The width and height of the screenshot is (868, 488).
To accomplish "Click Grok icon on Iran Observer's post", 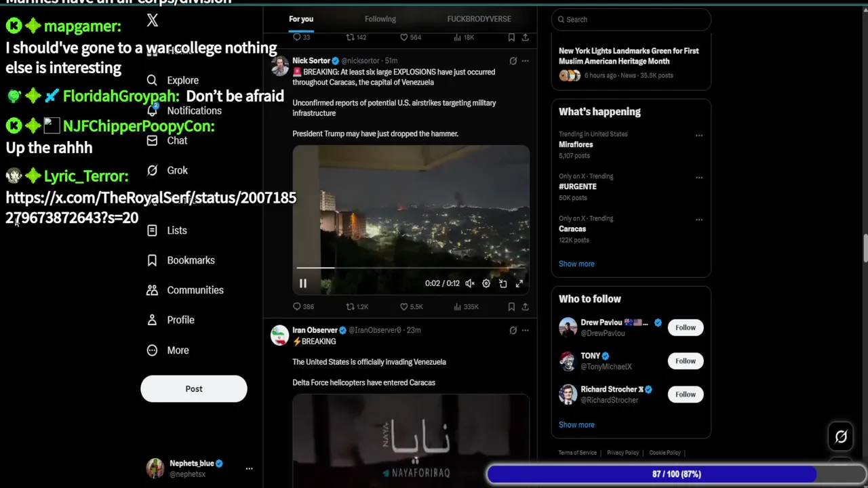I will [513, 330].
